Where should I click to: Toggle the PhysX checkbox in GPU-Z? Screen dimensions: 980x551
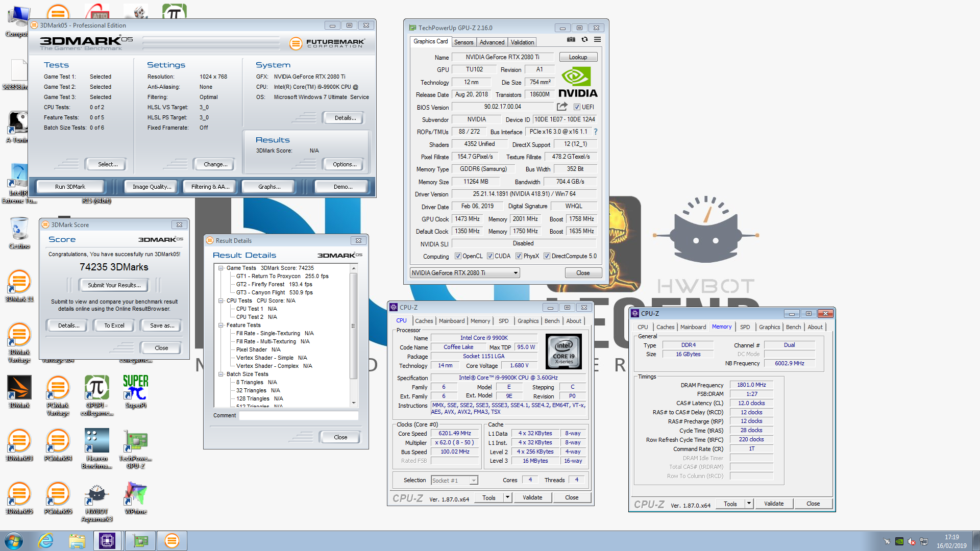tap(519, 256)
